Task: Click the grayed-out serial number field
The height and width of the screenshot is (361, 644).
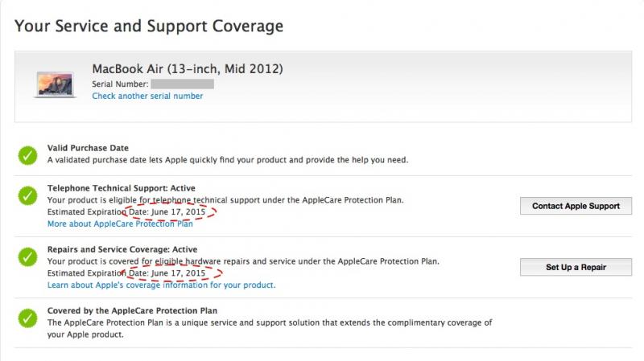Action: pyautogui.click(x=182, y=84)
